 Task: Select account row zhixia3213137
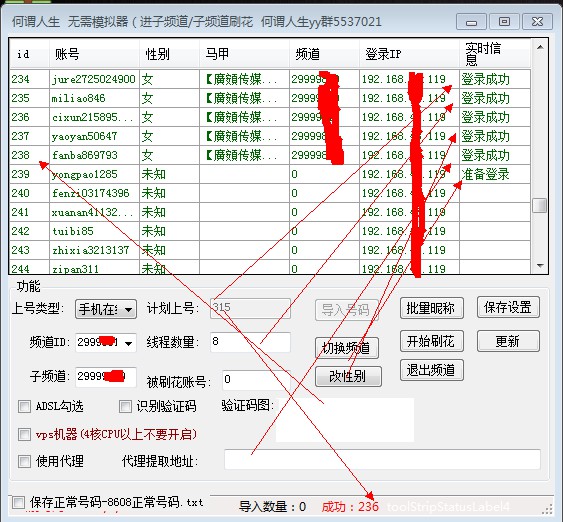270,250
